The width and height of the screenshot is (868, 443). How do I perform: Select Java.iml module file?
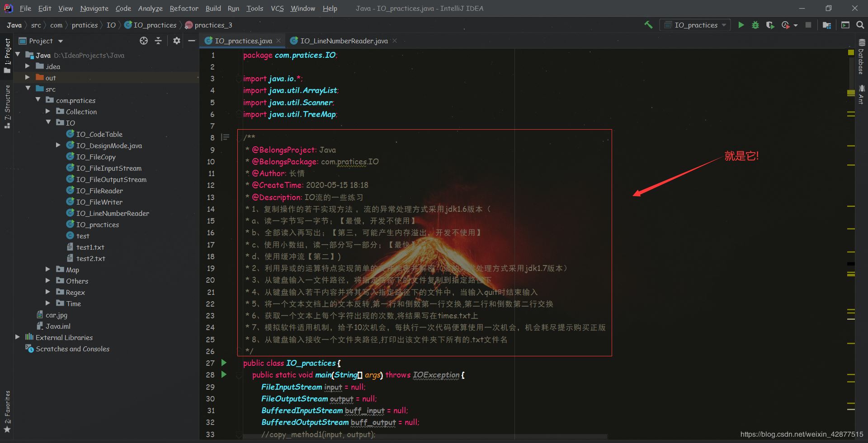click(x=53, y=326)
